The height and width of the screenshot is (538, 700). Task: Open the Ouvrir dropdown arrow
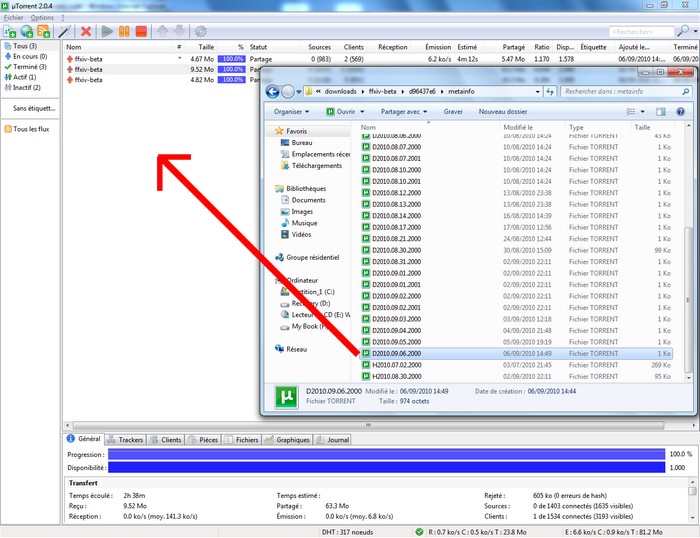(x=362, y=112)
